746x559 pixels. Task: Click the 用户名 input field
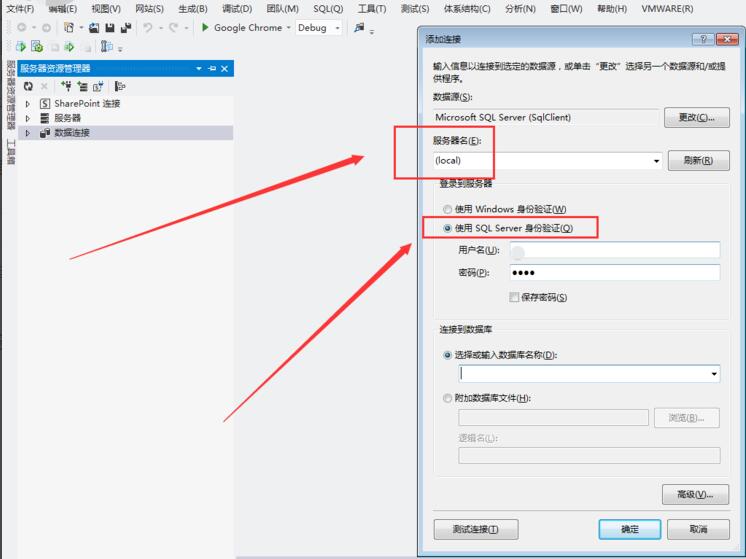(x=615, y=250)
